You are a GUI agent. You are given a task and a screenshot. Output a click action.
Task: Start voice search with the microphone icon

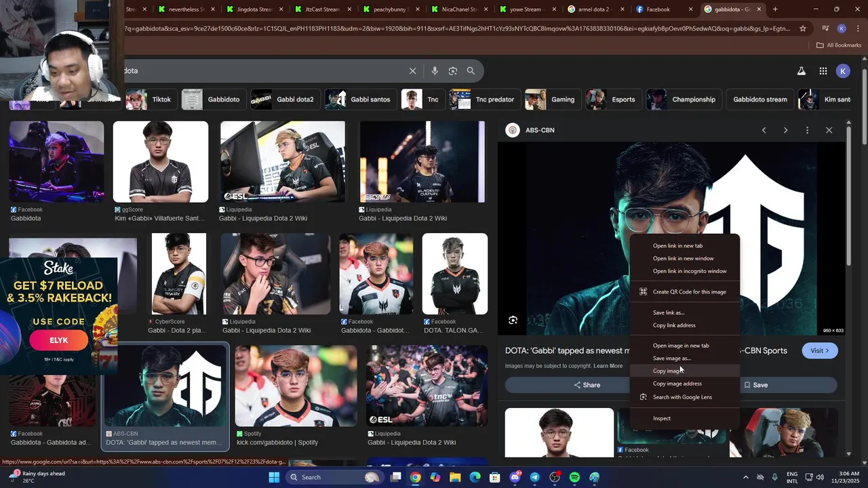click(x=435, y=70)
